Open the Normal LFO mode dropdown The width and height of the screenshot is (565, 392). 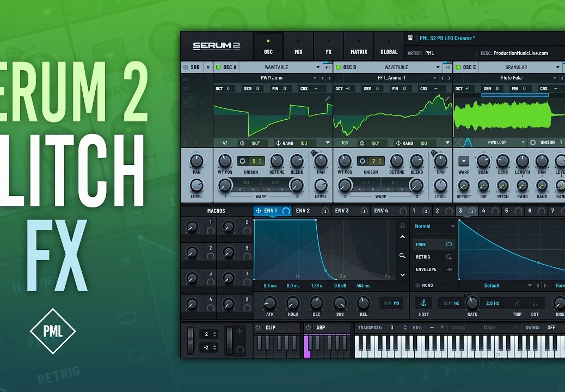coord(434,226)
